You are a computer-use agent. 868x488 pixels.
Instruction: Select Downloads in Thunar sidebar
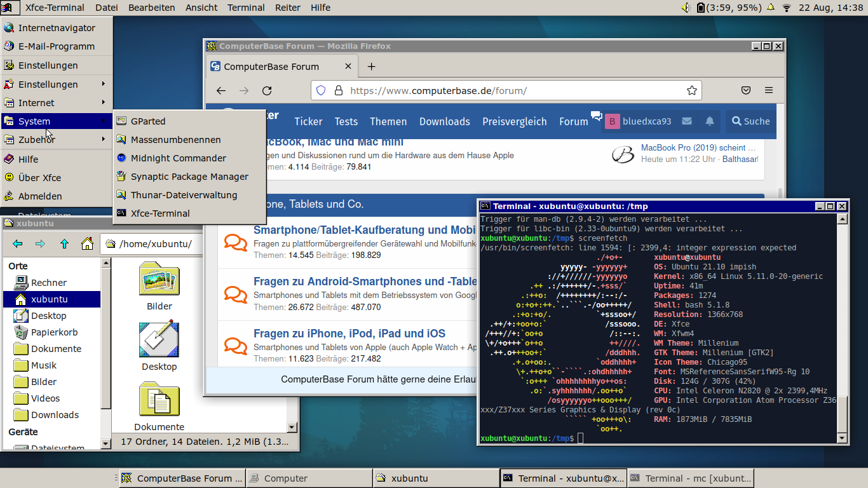[x=52, y=415]
